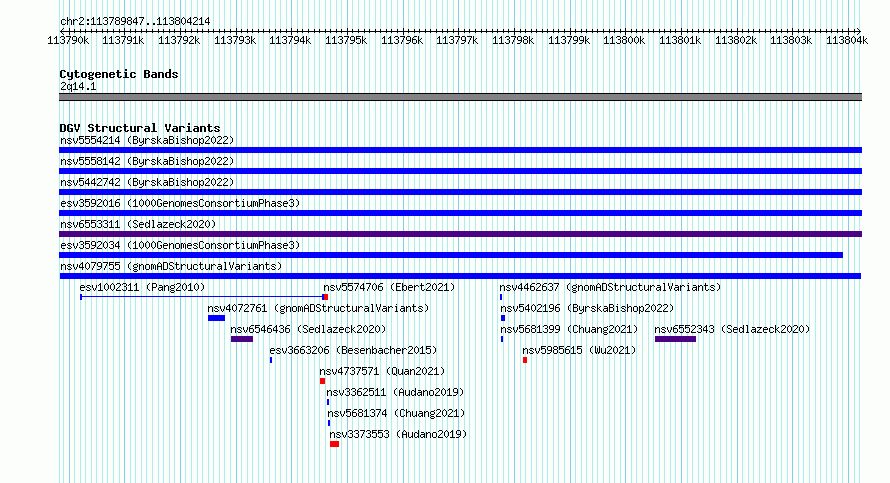Viewport: 890px width, 483px height.
Task: Click the 113790k ruler tick label
Action: coord(68,40)
